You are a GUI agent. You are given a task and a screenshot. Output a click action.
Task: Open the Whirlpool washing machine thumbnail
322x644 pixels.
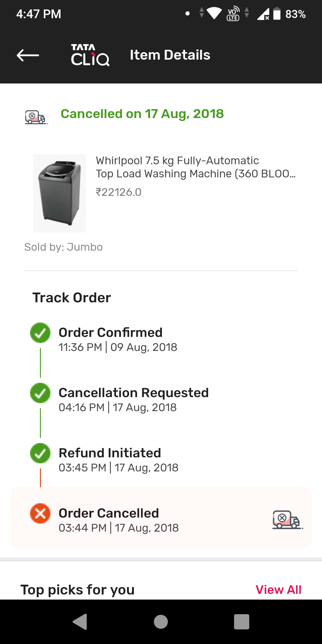click(59, 193)
